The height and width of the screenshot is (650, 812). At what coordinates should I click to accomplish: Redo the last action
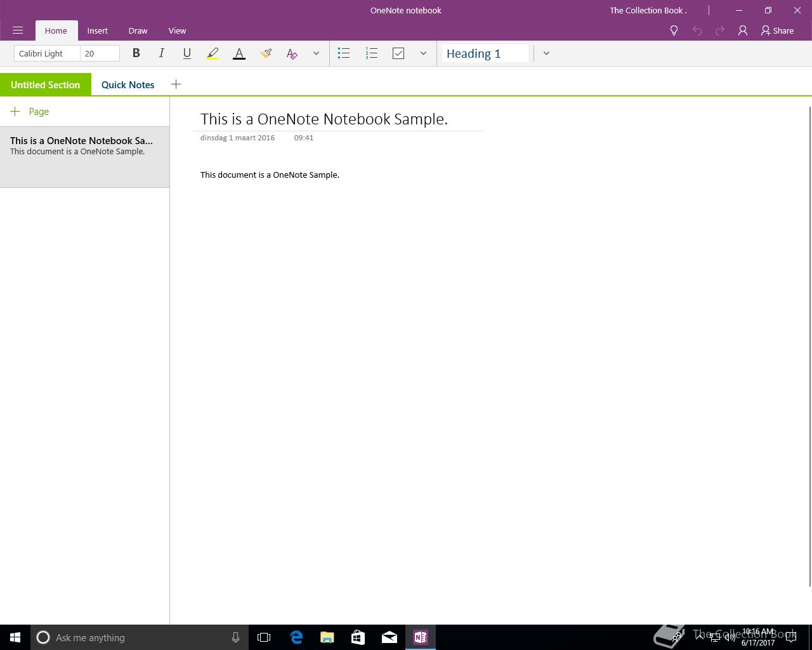tap(720, 30)
